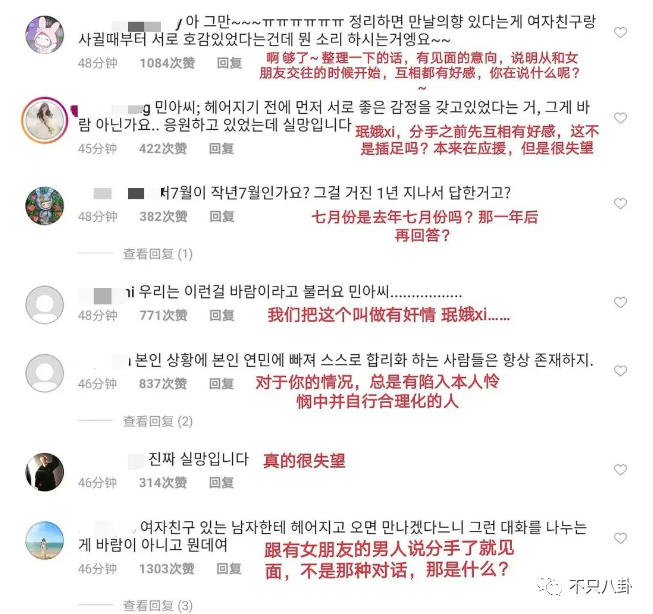
Task: Open the cartoon flower avatar profile
Action: pos(45,206)
